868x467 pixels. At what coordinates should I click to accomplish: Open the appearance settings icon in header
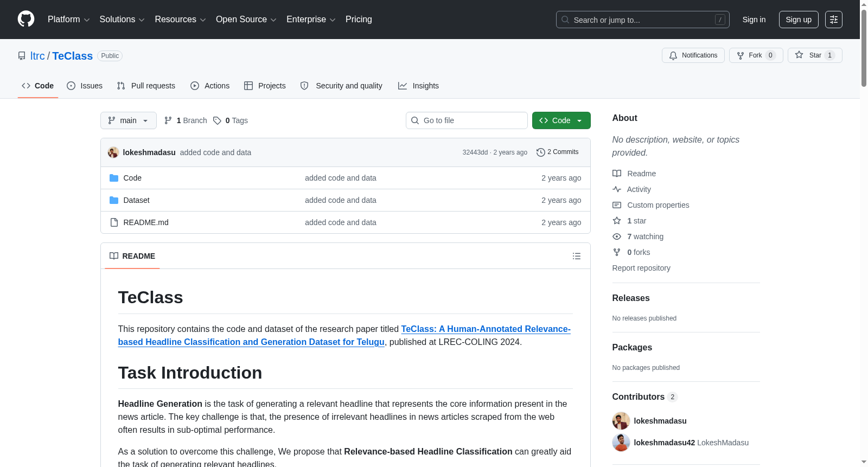coord(834,20)
